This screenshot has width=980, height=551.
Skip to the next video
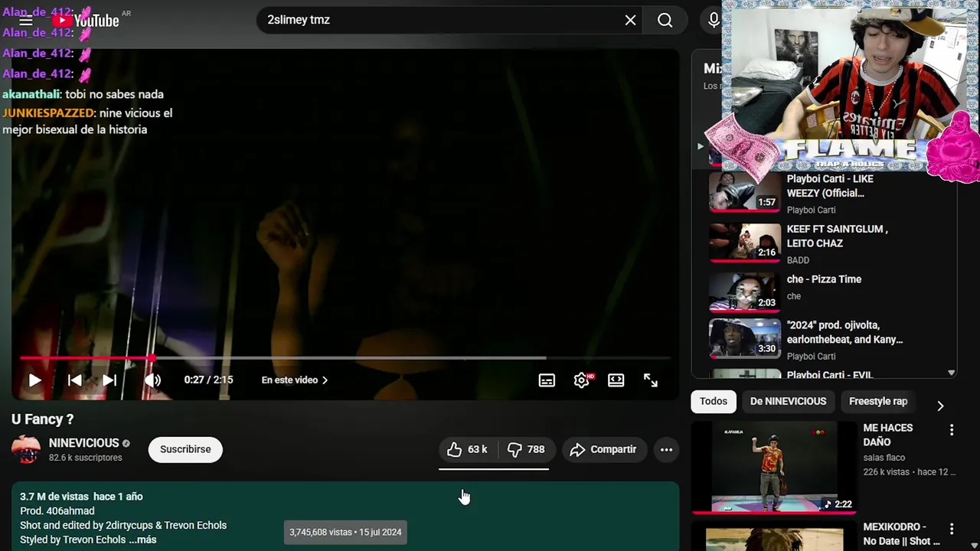tap(109, 380)
